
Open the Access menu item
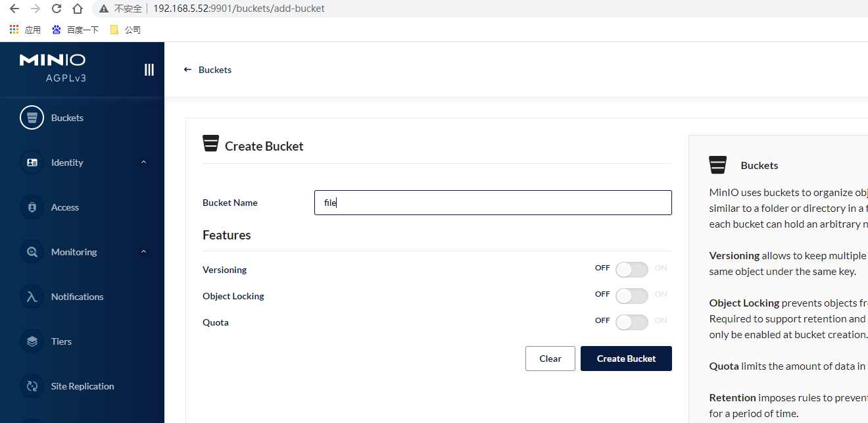65,207
